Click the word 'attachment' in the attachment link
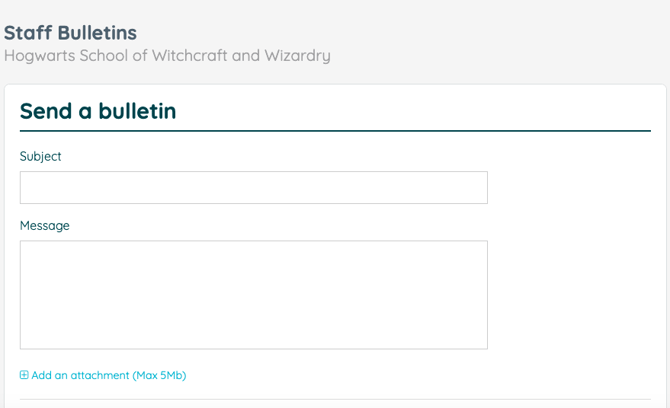This screenshot has width=670, height=408. click(100, 375)
